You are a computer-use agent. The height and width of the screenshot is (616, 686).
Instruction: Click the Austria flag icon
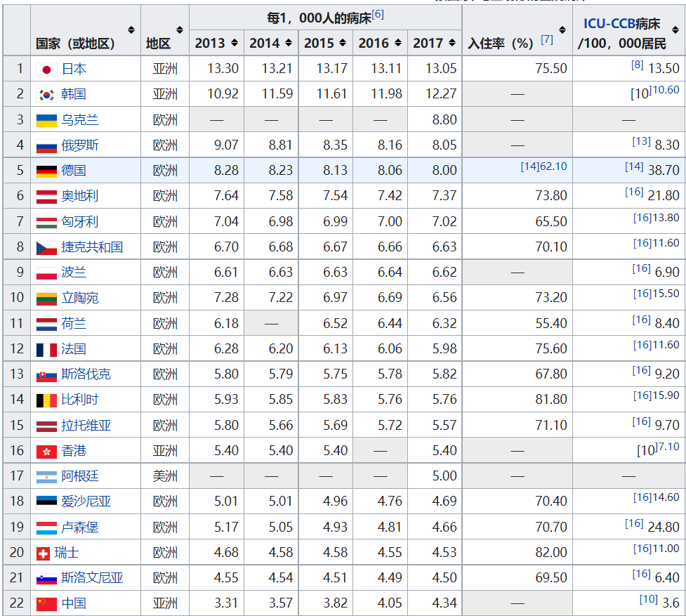[46, 197]
